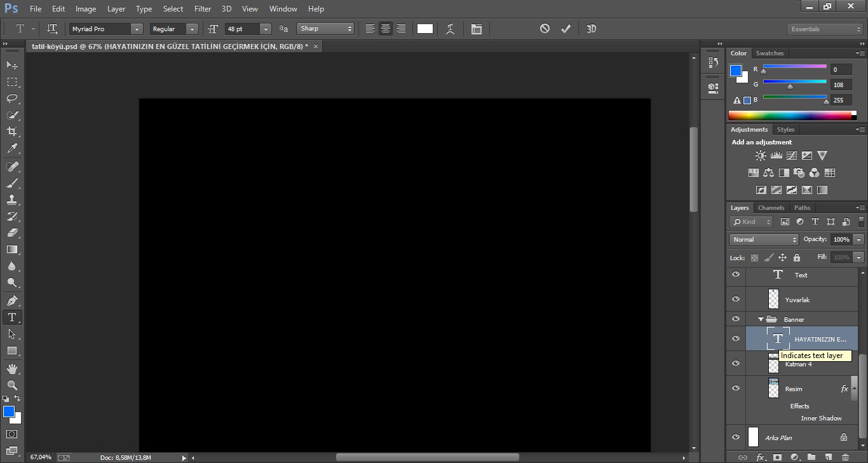Select the Brush tool
This screenshot has width=868, height=463.
(12, 183)
